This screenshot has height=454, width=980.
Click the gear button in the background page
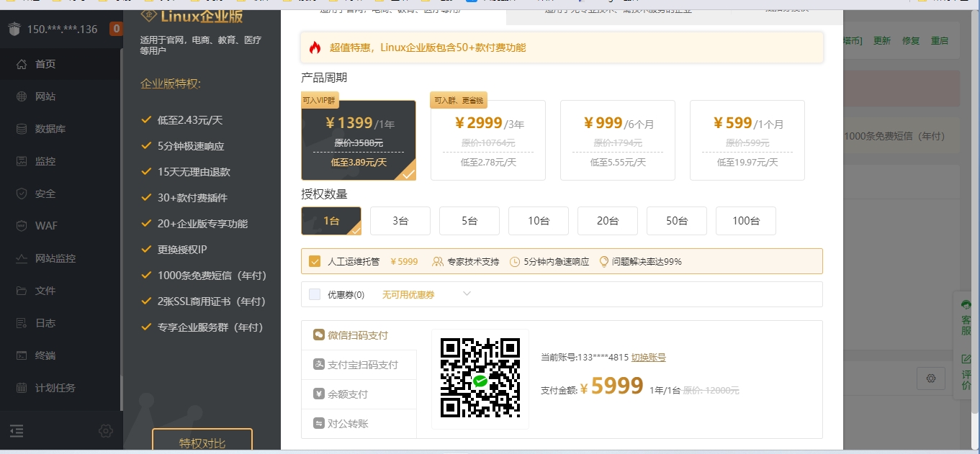pyautogui.click(x=931, y=378)
